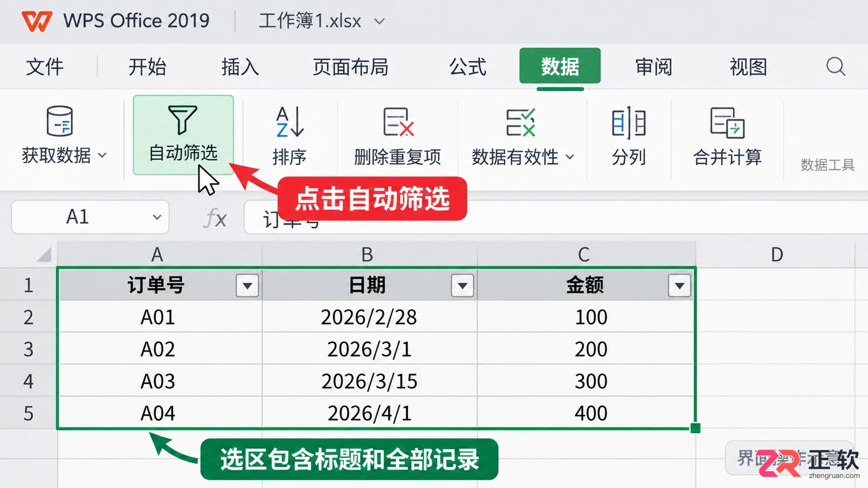Image resolution: width=868 pixels, height=488 pixels.
Task: Switch to the 开始 tab
Action: click(x=147, y=67)
